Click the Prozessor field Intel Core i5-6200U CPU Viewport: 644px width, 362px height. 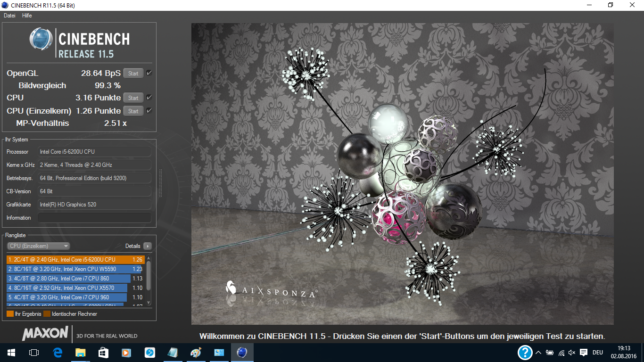pos(94,152)
